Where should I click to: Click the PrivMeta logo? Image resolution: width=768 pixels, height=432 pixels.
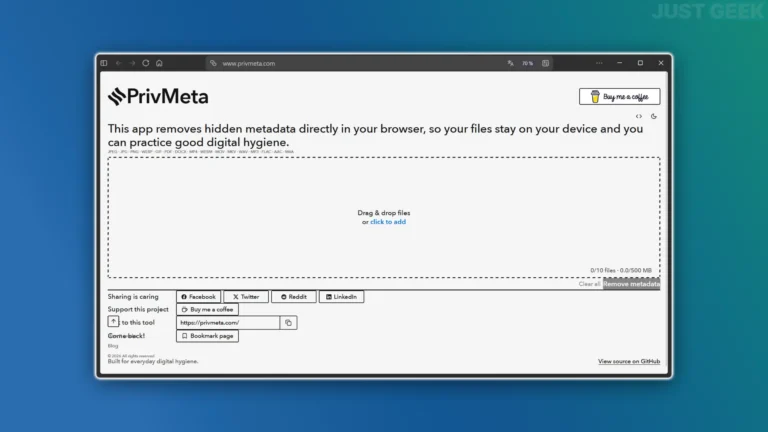pos(158,96)
